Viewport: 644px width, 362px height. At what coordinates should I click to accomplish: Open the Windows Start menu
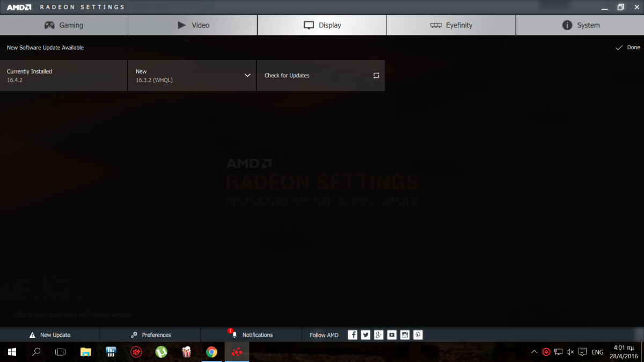point(12,352)
